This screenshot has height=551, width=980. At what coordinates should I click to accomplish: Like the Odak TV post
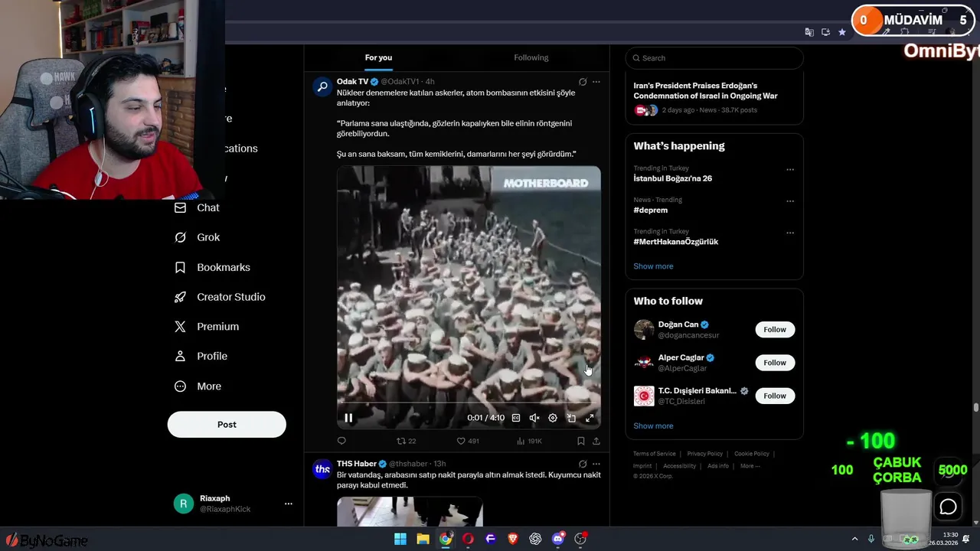coord(468,441)
